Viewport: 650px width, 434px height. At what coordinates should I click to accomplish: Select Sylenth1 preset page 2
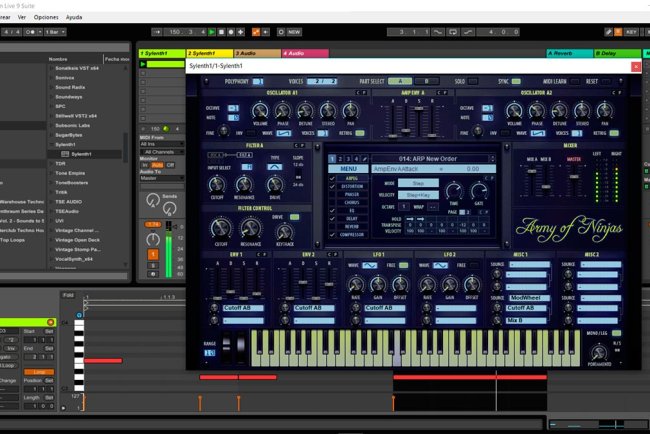coord(340,159)
